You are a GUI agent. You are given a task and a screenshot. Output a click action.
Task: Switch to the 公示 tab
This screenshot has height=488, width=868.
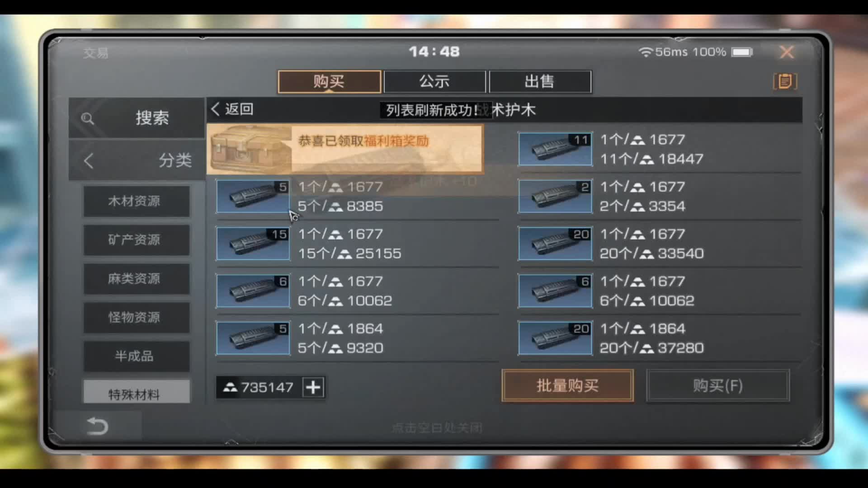(434, 82)
